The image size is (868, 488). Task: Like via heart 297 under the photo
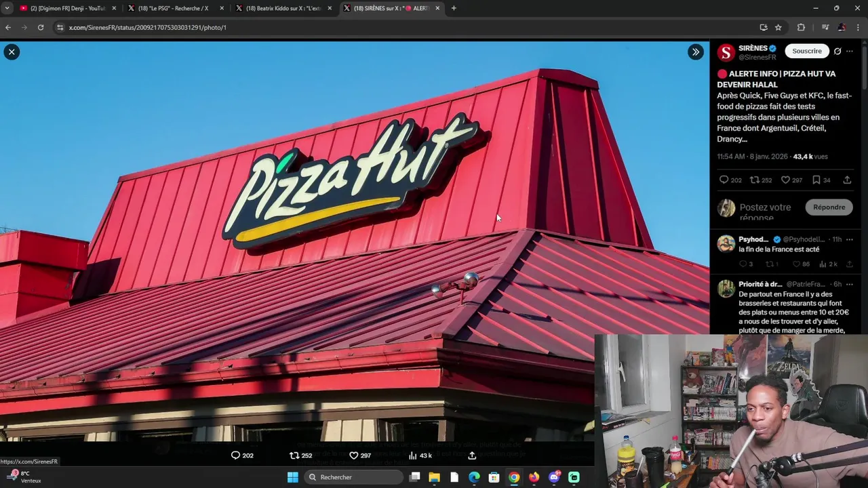(359, 455)
